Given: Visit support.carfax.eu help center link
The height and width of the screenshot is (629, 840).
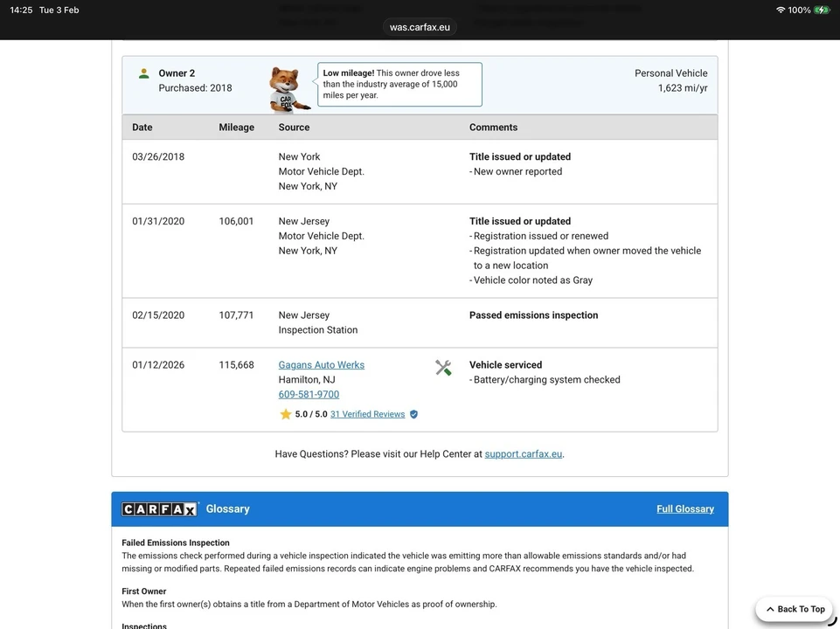Looking at the screenshot, I should pos(524,454).
